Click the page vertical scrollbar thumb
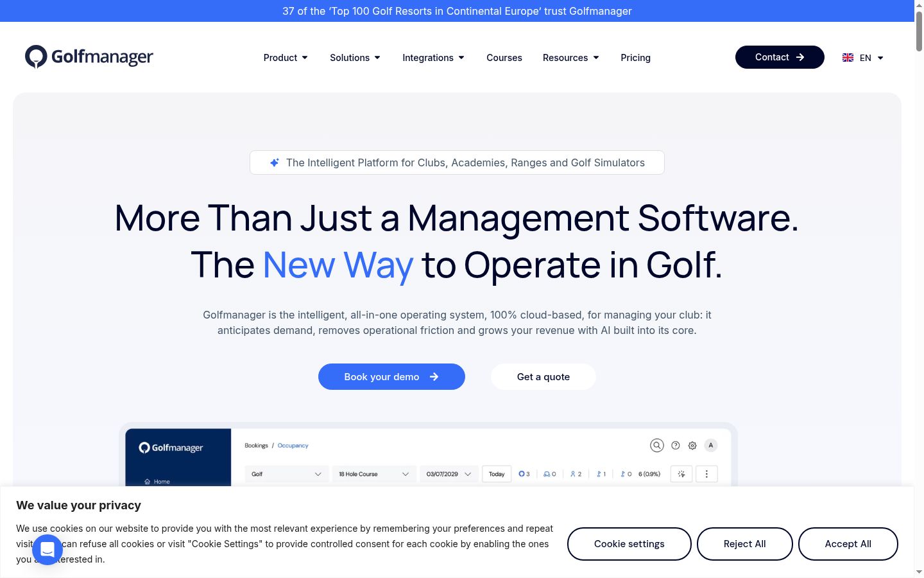The width and height of the screenshot is (924, 578). tap(919, 31)
